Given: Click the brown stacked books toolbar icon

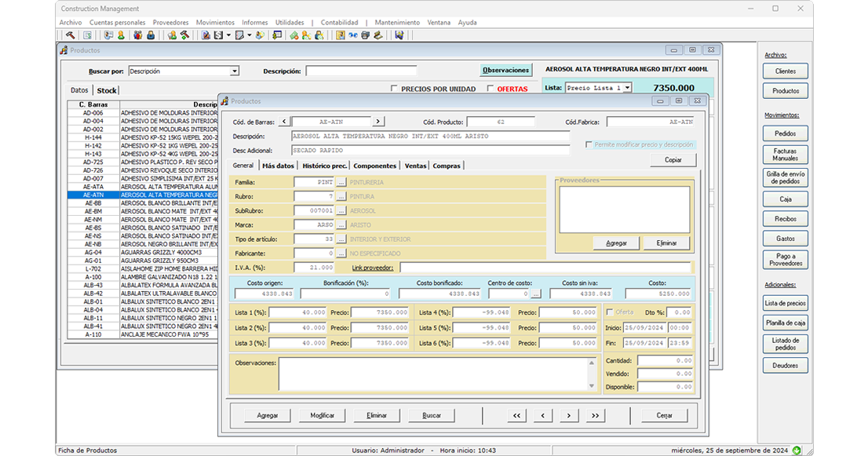Looking at the screenshot, I should (378, 35).
